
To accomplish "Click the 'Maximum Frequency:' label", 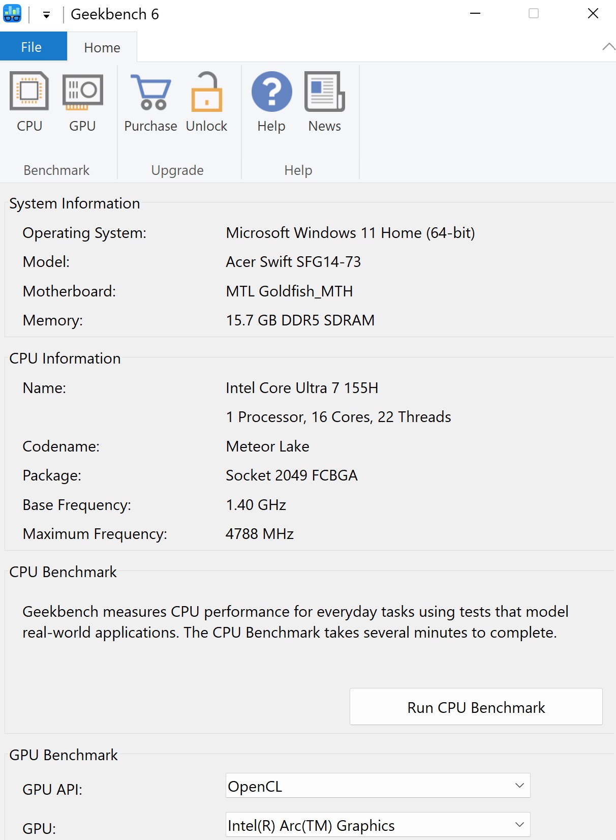I will click(x=95, y=534).
